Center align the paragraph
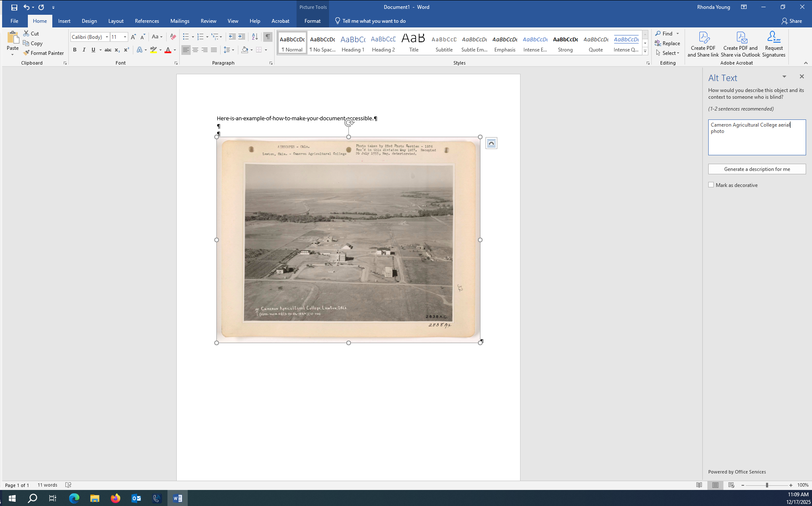The image size is (812, 506). click(x=195, y=50)
